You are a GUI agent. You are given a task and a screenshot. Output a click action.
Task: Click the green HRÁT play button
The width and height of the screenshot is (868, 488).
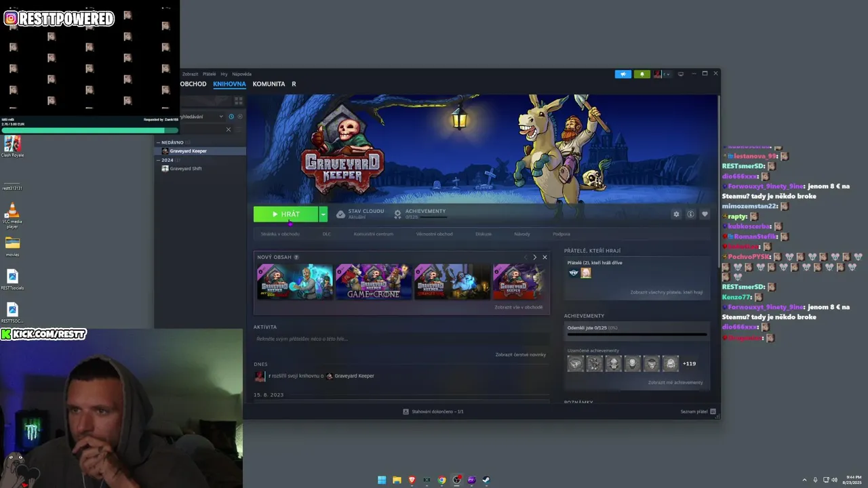click(286, 214)
